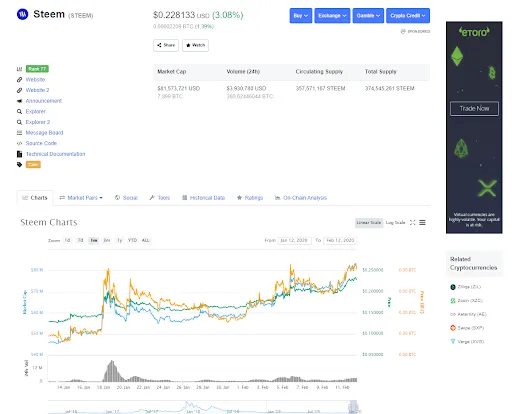Screen dimensions: 512x414
Task: Click Trade Now in the eToro ad
Action: tap(474, 109)
